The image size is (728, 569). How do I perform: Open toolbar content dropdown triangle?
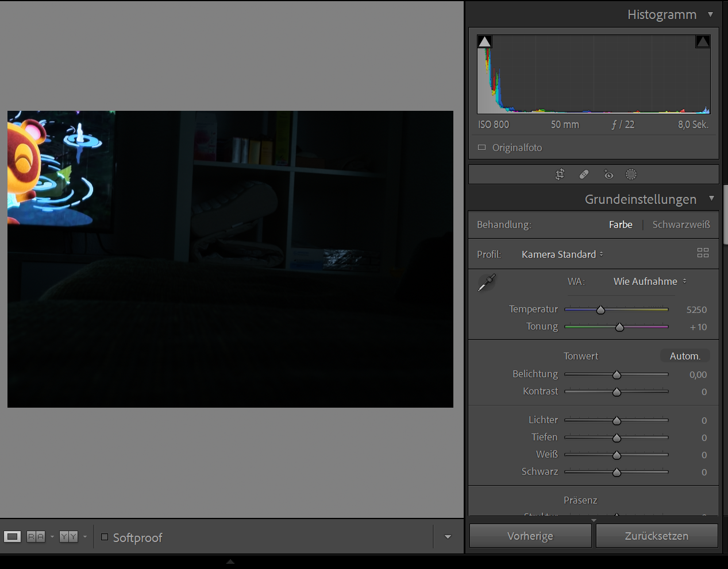pos(448,537)
